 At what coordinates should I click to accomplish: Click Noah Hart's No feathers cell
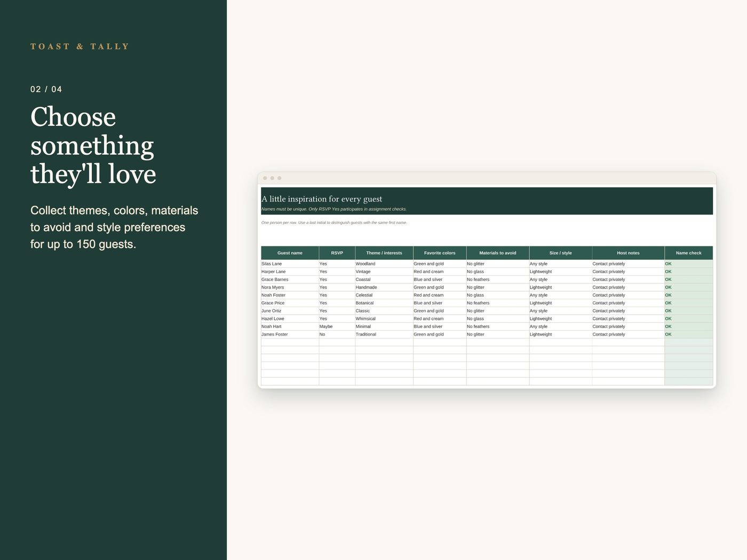498,326
